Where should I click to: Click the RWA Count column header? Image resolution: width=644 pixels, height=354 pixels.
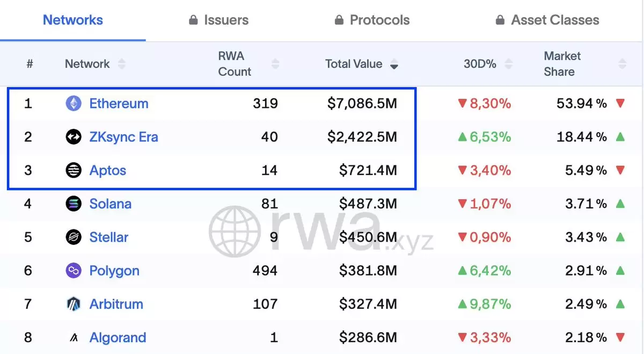coord(235,64)
